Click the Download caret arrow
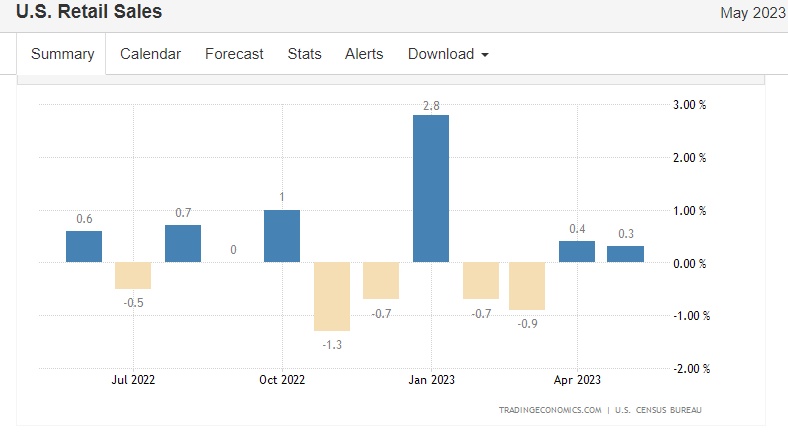This screenshot has width=788, height=444. [x=485, y=55]
